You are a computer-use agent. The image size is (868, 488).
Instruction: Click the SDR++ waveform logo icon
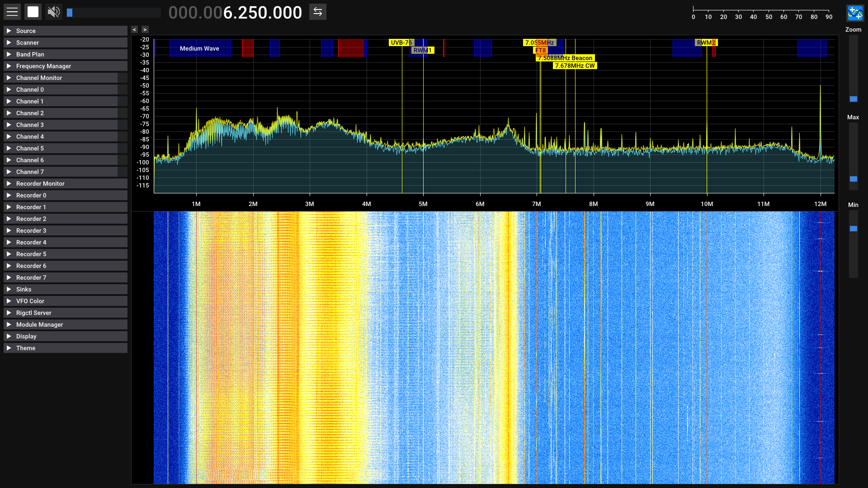pos(854,13)
